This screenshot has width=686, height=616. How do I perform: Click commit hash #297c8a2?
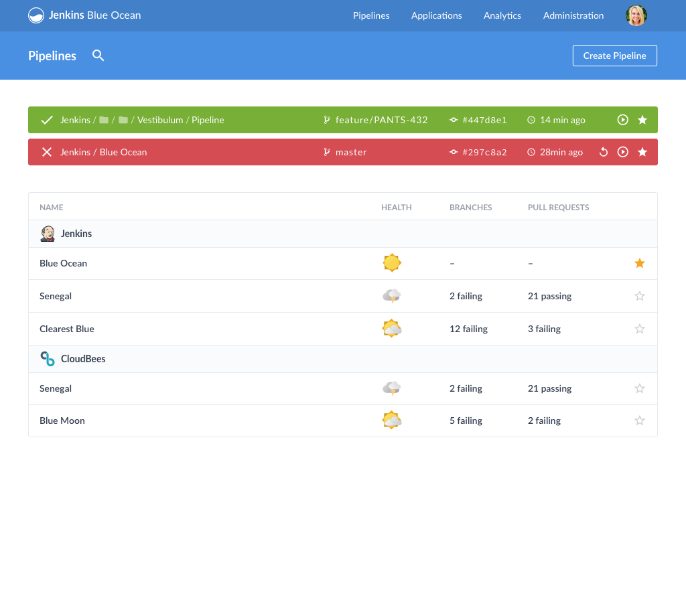484,152
